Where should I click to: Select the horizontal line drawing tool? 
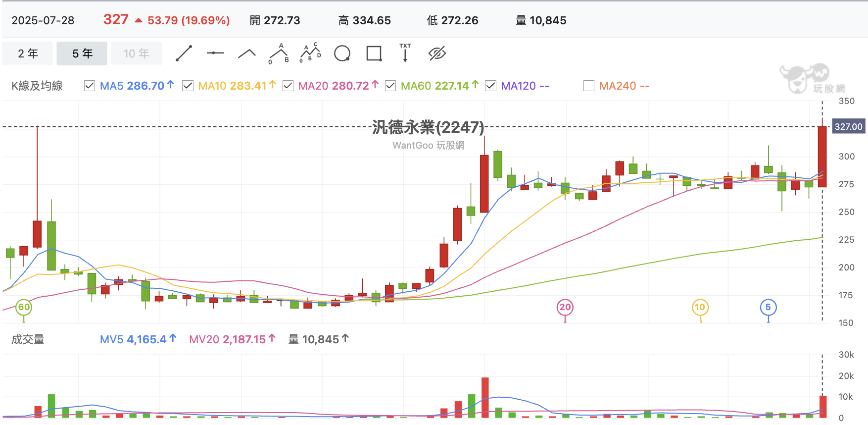[215, 53]
